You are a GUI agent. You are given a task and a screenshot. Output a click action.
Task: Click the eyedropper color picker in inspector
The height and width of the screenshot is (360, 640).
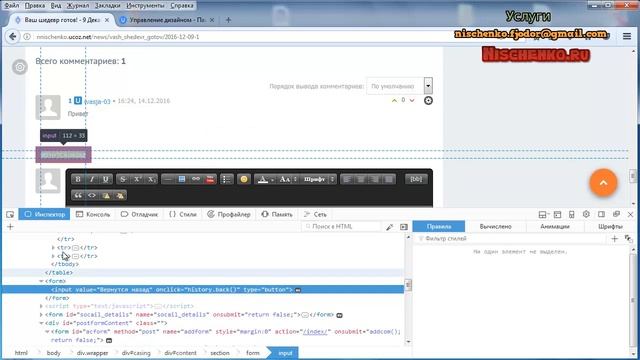tap(390, 227)
